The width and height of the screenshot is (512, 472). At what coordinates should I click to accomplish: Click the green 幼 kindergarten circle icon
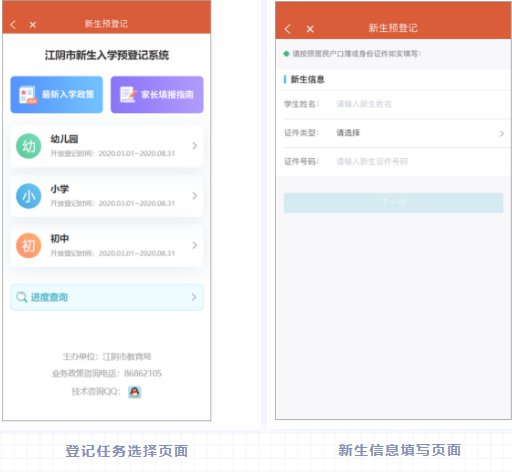pyautogui.click(x=29, y=146)
